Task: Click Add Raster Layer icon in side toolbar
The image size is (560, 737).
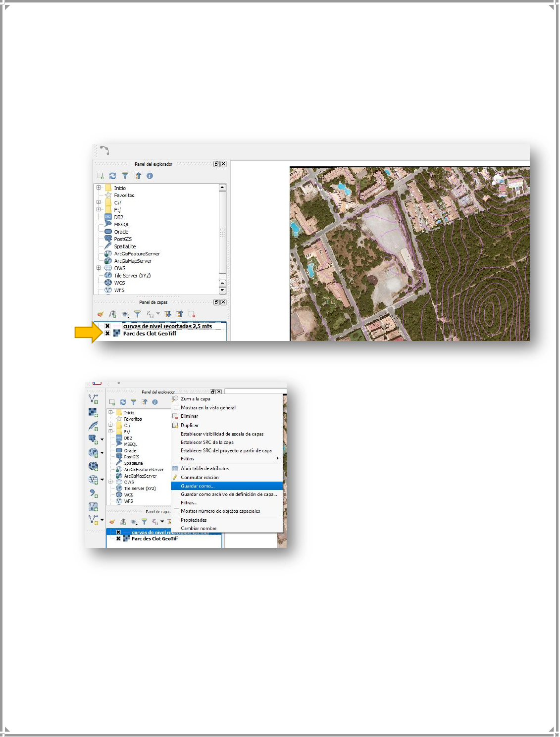Action: point(93,412)
